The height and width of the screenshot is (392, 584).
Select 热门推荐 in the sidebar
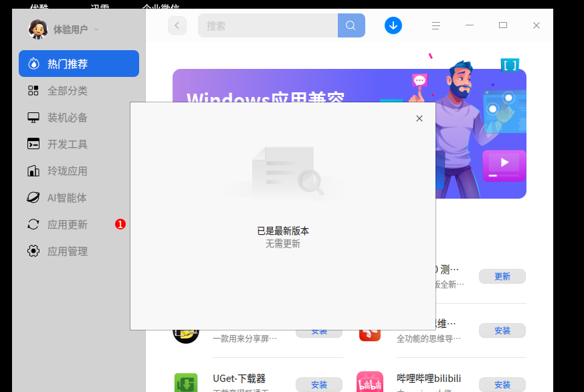click(x=79, y=64)
